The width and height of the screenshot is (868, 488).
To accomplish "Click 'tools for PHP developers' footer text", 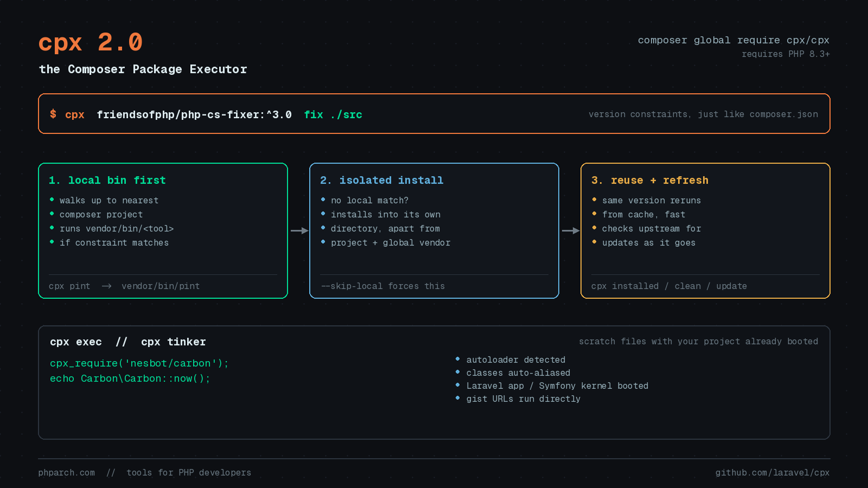I will point(189,473).
